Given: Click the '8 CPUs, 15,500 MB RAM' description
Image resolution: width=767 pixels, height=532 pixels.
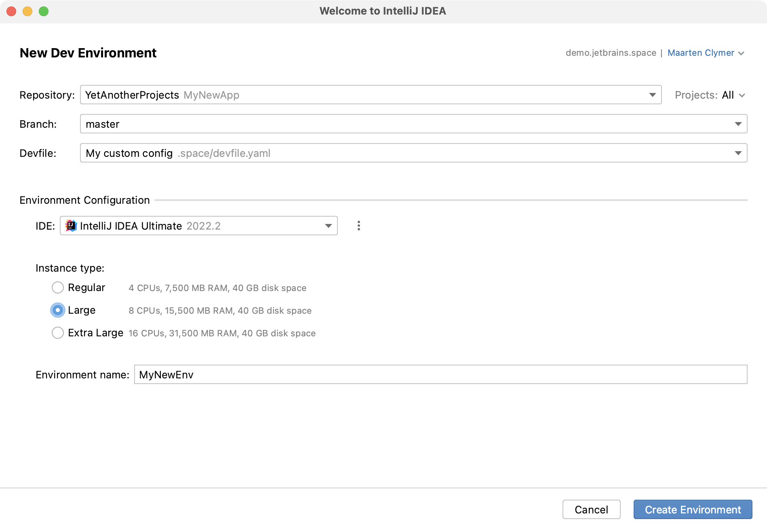Looking at the screenshot, I should coord(220,310).
